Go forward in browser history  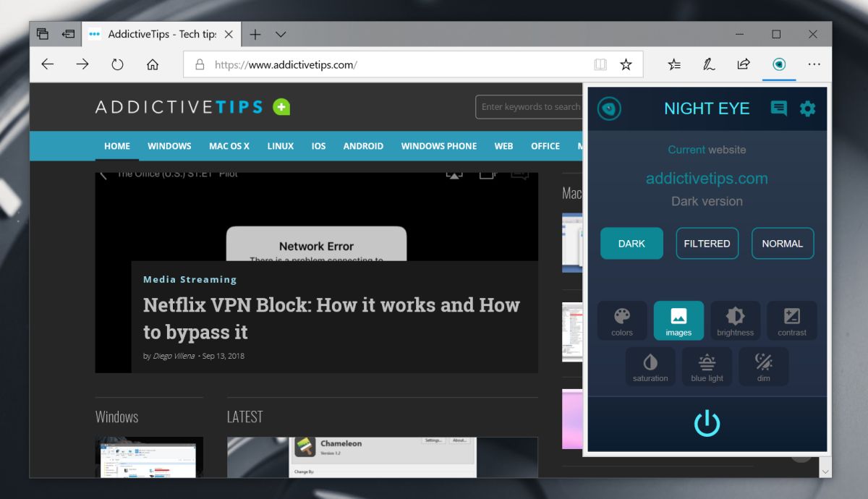point(82,64)
